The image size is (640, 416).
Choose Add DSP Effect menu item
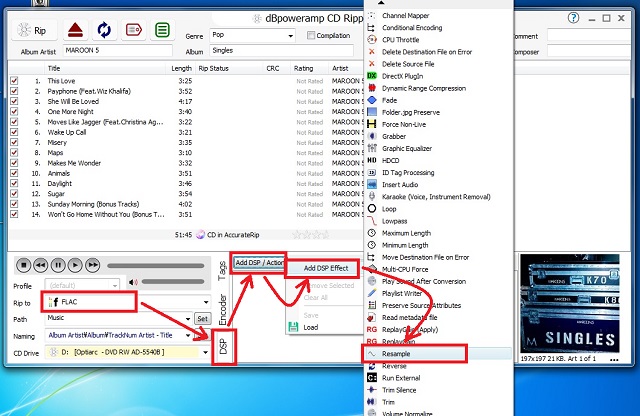(325, 268)
